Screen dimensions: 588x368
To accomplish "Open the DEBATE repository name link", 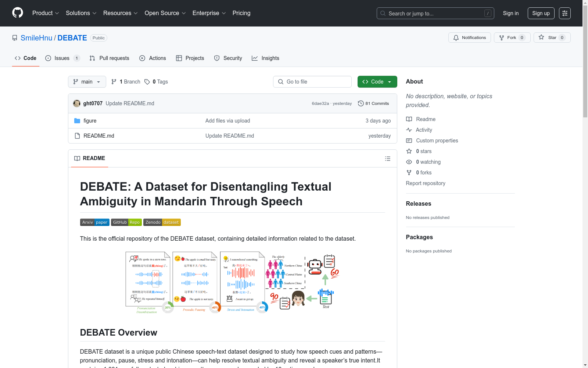I will click(x=72, y=38).
